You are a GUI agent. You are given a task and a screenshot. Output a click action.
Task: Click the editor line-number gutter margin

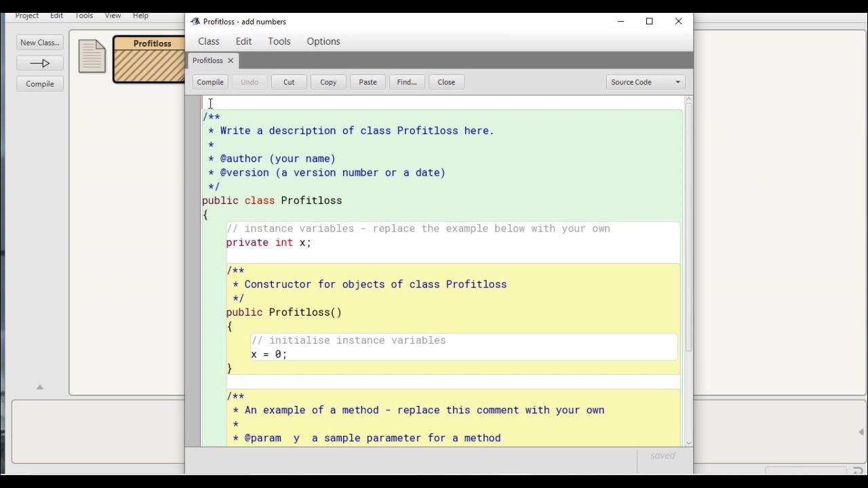click(x=193, y=271)
